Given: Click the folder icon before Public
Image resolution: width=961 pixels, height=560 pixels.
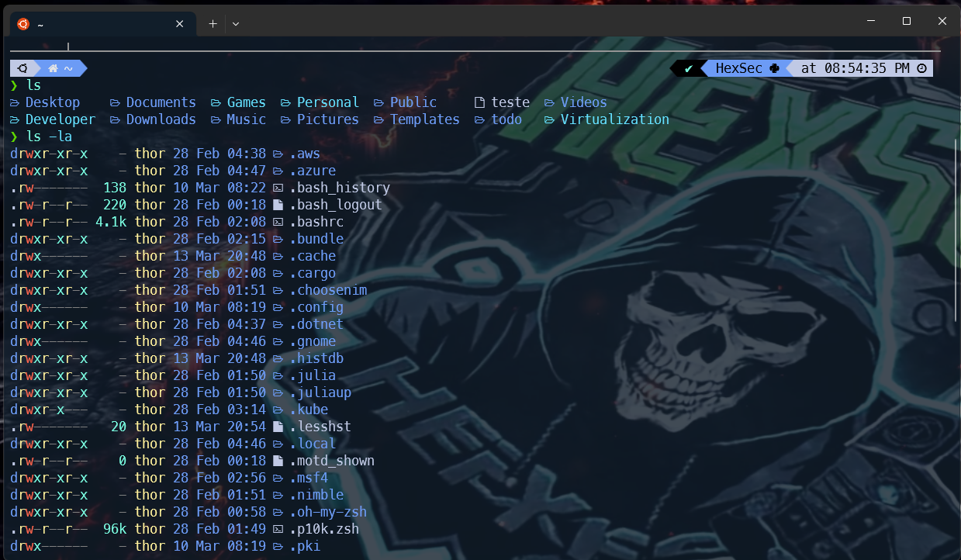Looking at the screenshot, I should point(379,102).
